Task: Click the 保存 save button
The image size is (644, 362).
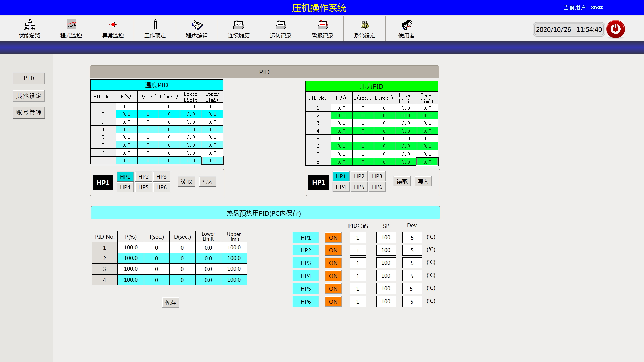Action: 170,303
